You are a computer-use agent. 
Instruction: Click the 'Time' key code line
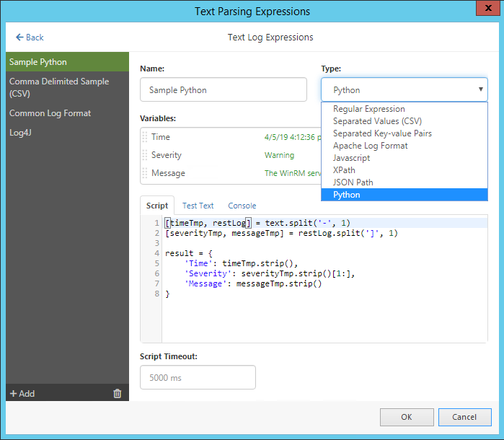coord(241,263)
